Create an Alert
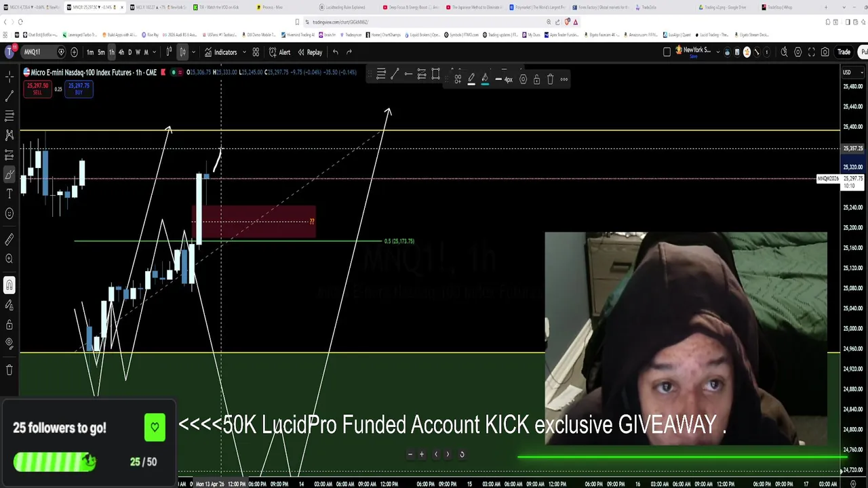This screenshot has width=868, height=488. [279, 52]
